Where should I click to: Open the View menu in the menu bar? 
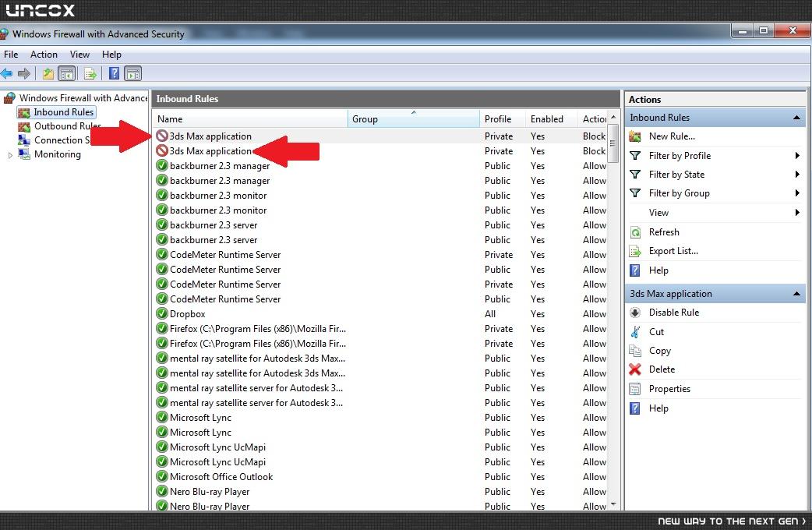[79, 55]
